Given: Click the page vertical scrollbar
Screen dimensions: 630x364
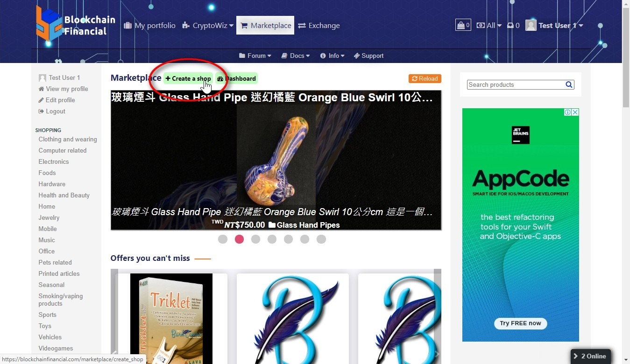Looking at the screenshot, I should pyautogui.click(x=626, y=187).
